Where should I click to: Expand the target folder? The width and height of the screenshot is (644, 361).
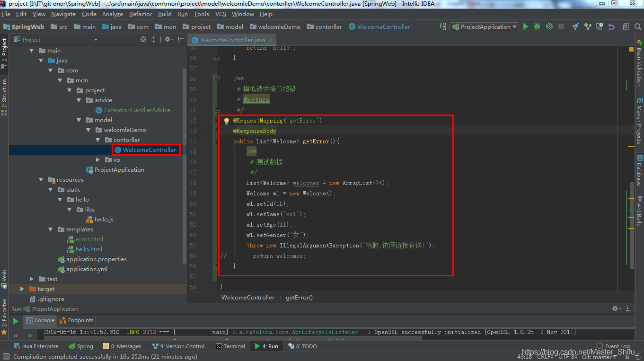pos(22,289)
